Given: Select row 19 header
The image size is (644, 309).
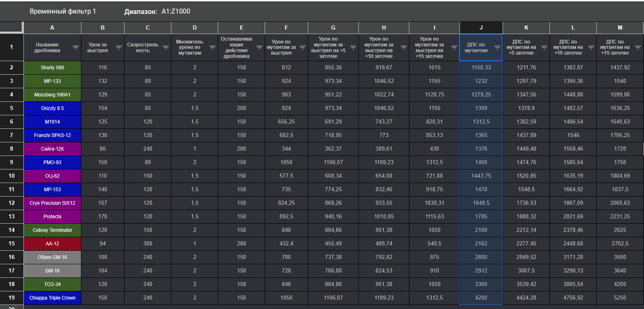Looking at the screenshot, I should 12,298.
